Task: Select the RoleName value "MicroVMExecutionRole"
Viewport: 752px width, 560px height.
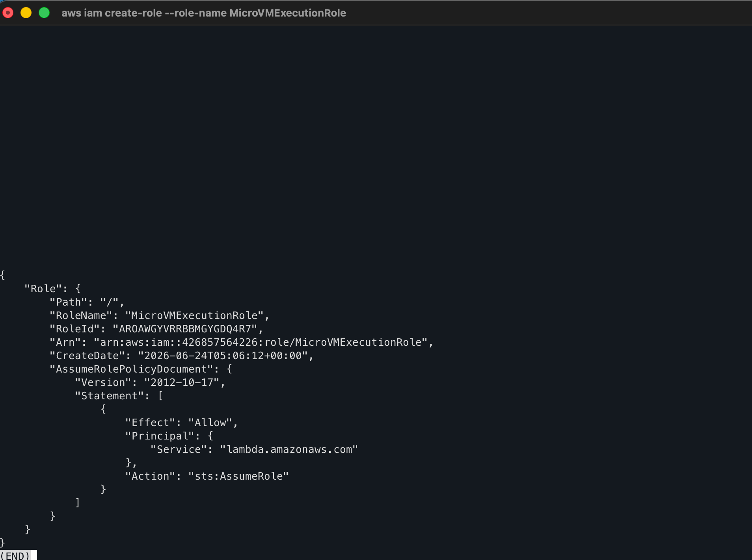Action: 194,315
